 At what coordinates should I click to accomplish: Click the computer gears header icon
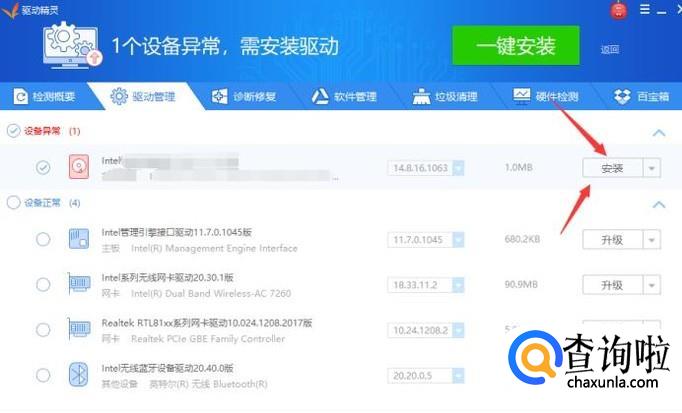[72, 45]
